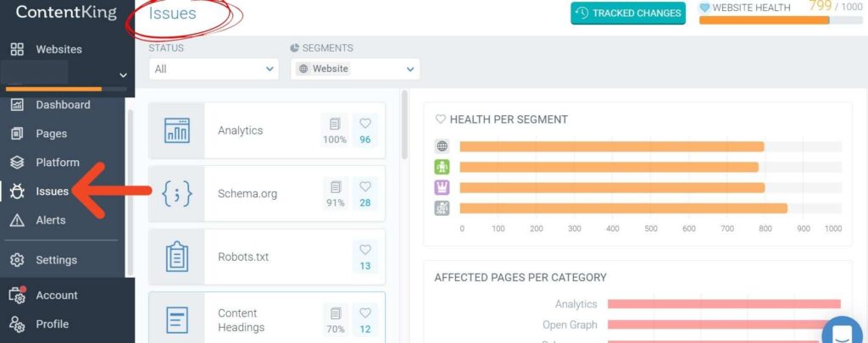The width and height of the screenshot is (868, 343).
Task: Open Pages from the sidebar
Action: click(51, 134)
